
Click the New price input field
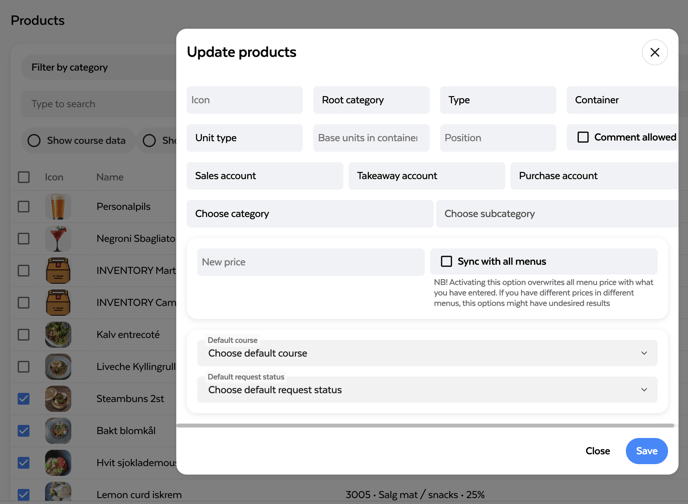click(311, 262)
